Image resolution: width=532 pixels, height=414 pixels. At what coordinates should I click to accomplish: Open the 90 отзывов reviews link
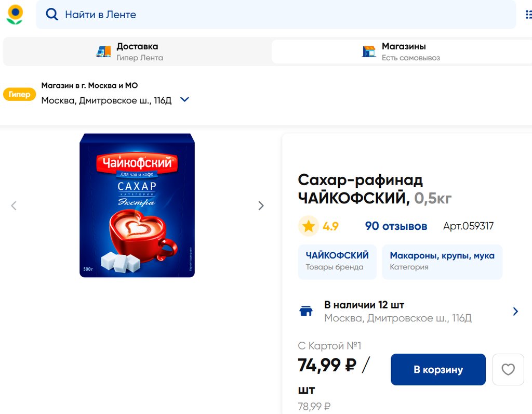point(396,226)
